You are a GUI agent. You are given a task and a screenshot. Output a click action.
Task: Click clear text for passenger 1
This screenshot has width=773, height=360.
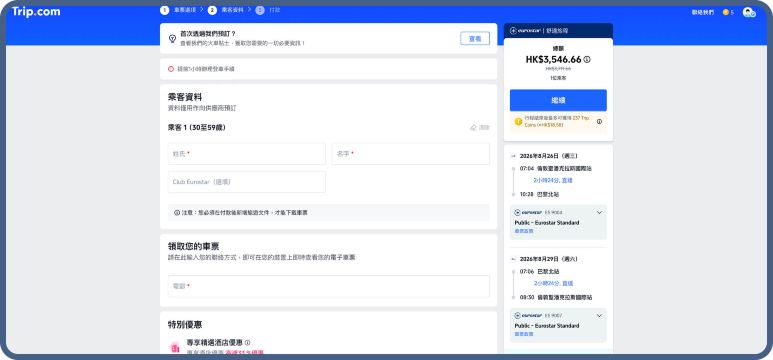pyautogui.click(x=484, y=128)
